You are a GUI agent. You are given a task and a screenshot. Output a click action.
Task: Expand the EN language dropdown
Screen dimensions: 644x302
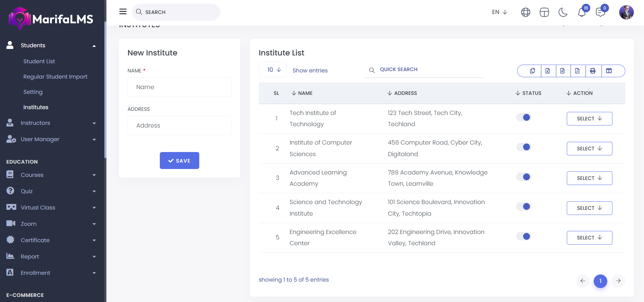pos(499,12)
